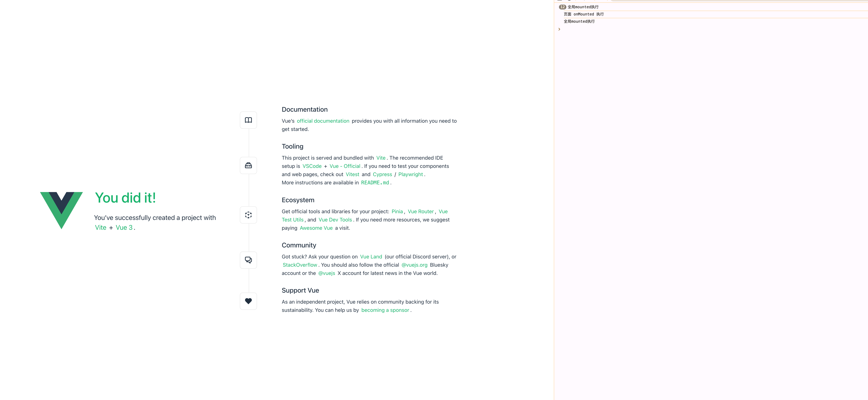
Task: Click the Community chat bubbles icon
Action: [248, 260]
